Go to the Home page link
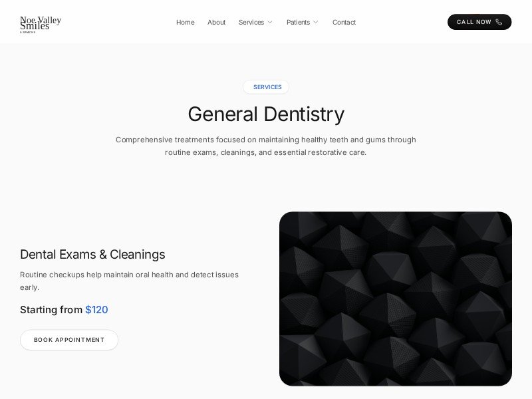The width and height of the screenshot is (532, 399). pyautogui.click(x=186, y=22)
